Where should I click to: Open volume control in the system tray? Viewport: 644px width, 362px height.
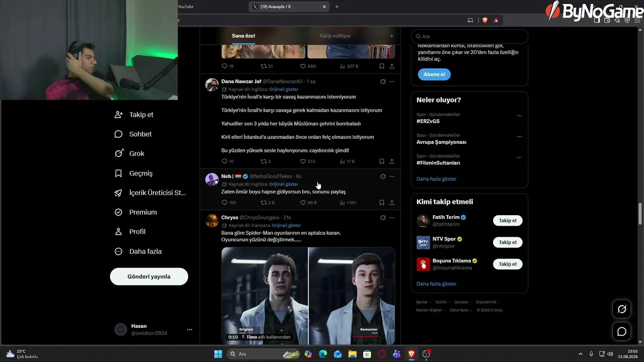(x=610, y=354)
